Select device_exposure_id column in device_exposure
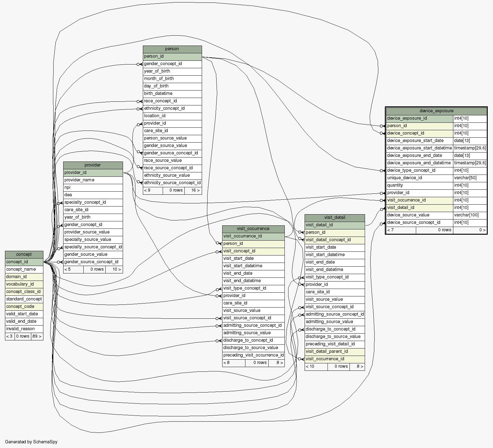Image resolution: width=493 pixels, height=448 pixels. coord(407,118)
